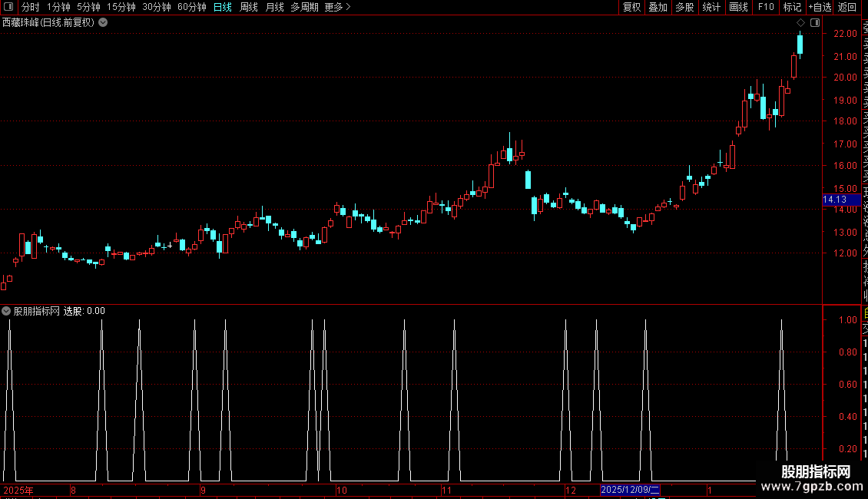Click the 22.00 price axis label

845,34
